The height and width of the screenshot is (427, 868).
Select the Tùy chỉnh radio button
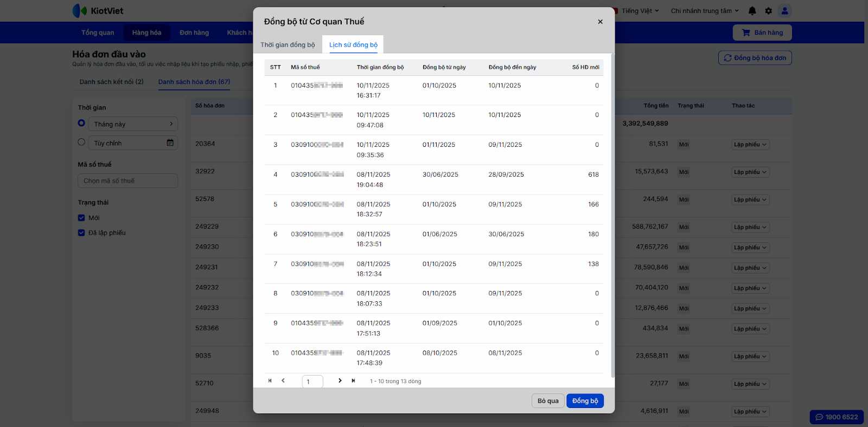tap(81, 142)
